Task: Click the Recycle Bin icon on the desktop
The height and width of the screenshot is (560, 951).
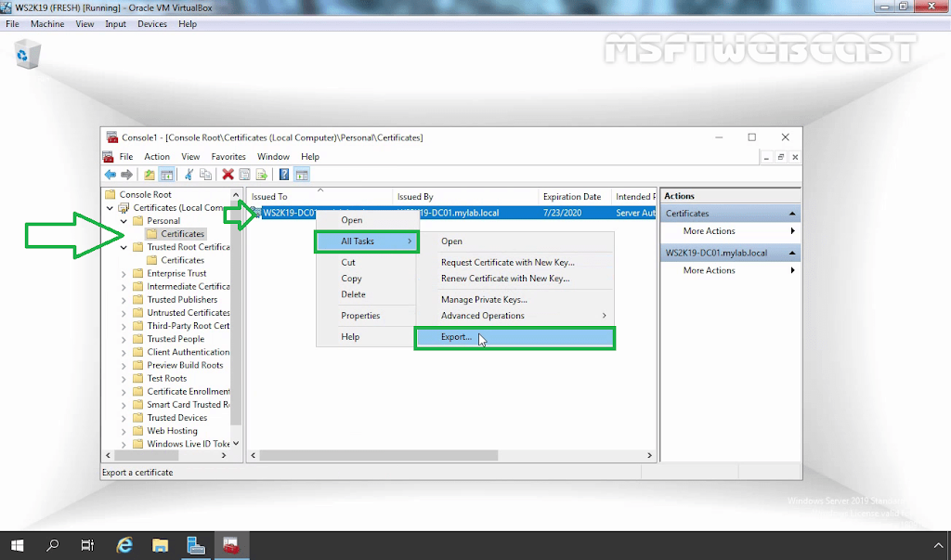Action: [27, 55]
